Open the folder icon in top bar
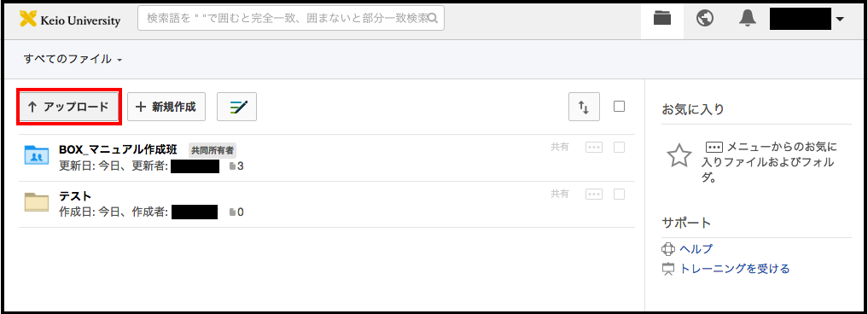This screenshot has height=314, width=868. point(661,19)
